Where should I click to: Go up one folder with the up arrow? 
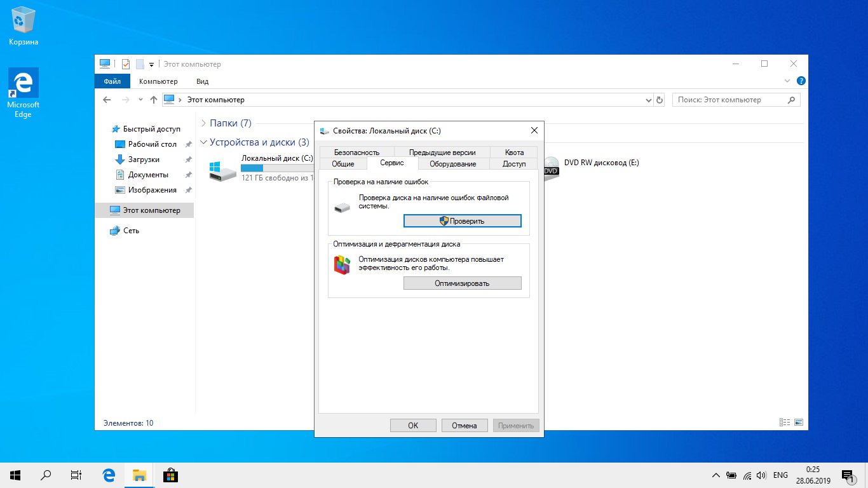153,100
